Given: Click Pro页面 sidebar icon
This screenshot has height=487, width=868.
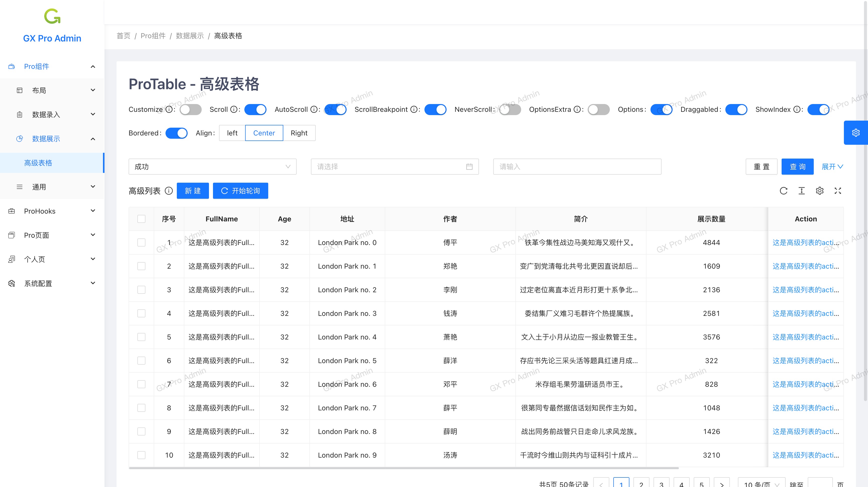Looking at the screenshot, I should click(12, 235).
